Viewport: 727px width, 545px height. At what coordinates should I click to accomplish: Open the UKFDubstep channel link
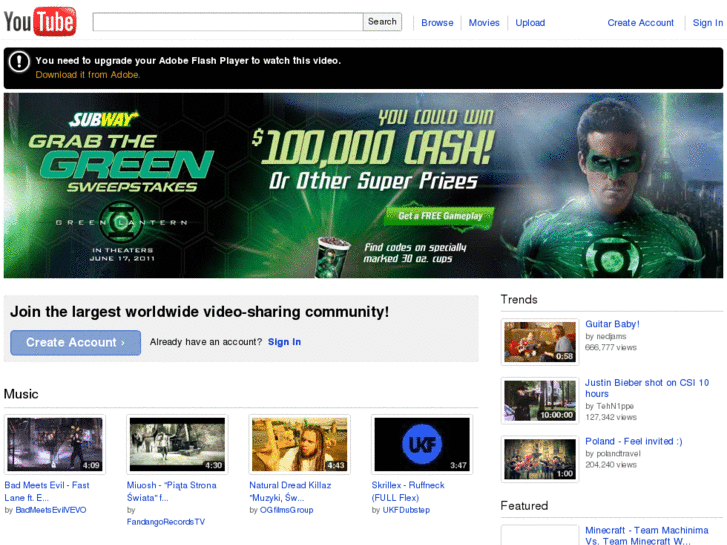click(406, 510)
